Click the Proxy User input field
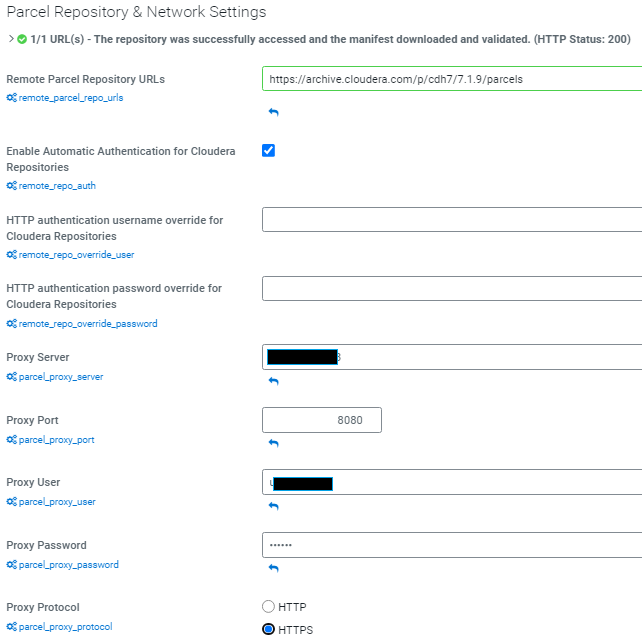 [452, 482]
